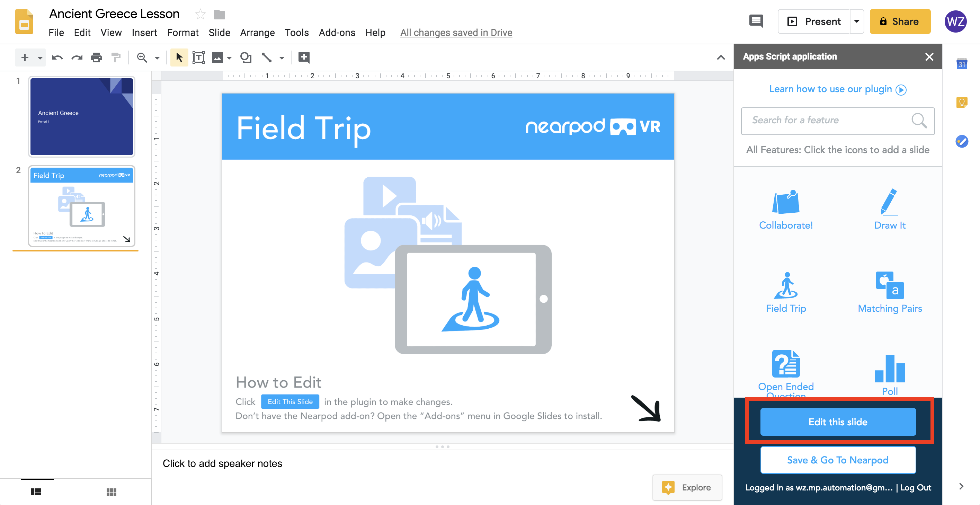This screenshot has width=980, height=505.
Task: Switch to filmstrip view
Action: tap(36, 492)
